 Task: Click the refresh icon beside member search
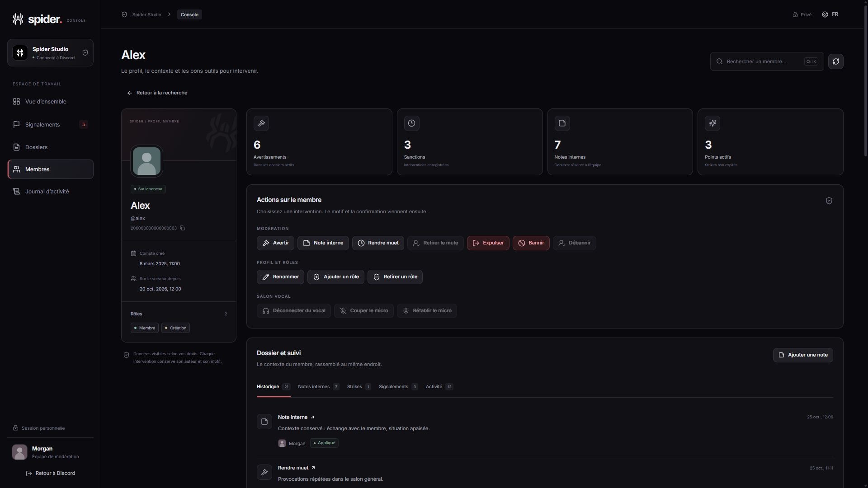tap(835, 61)
